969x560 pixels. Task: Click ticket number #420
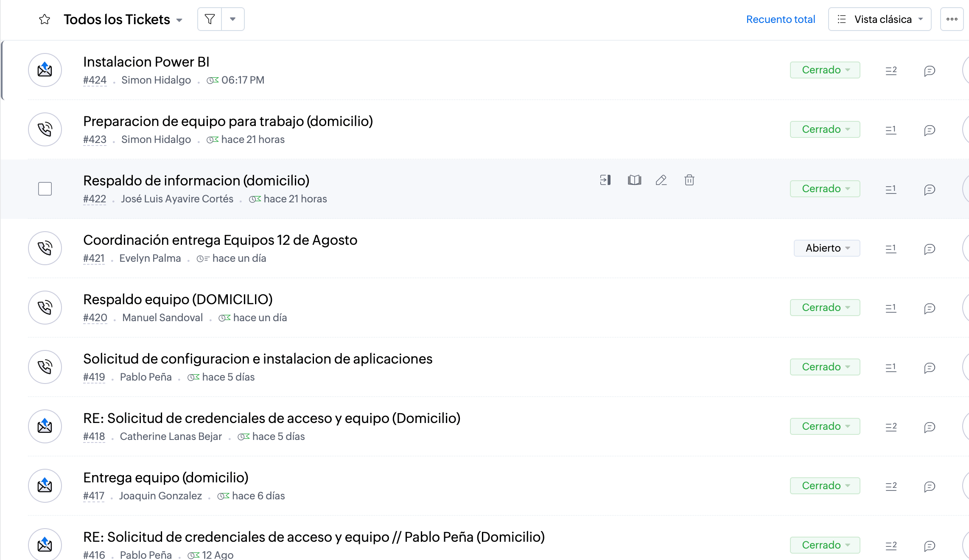pos(95,318)
